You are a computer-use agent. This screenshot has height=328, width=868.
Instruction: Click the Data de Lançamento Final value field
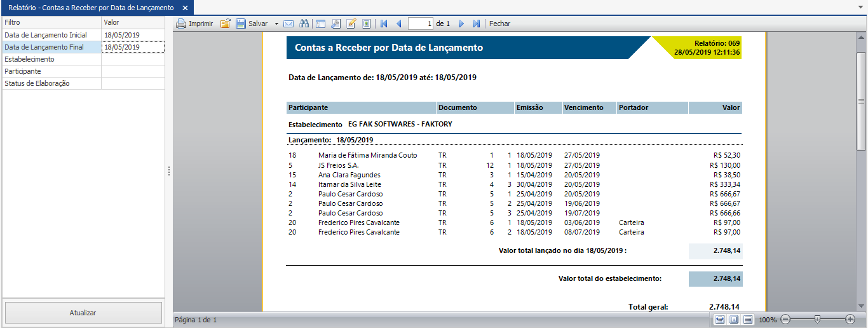(x=133, y=47)
